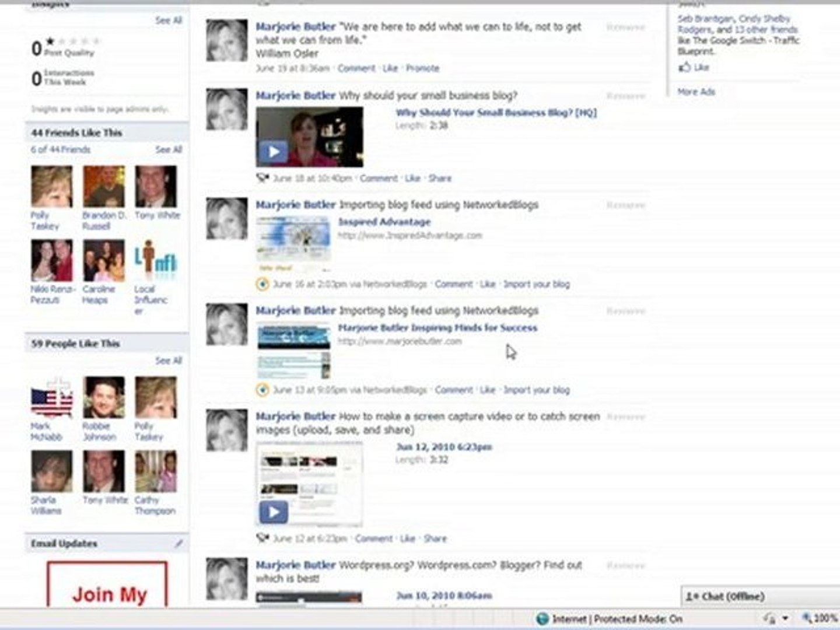Open Brandon D. Russell's profile photo

(104, 187)
